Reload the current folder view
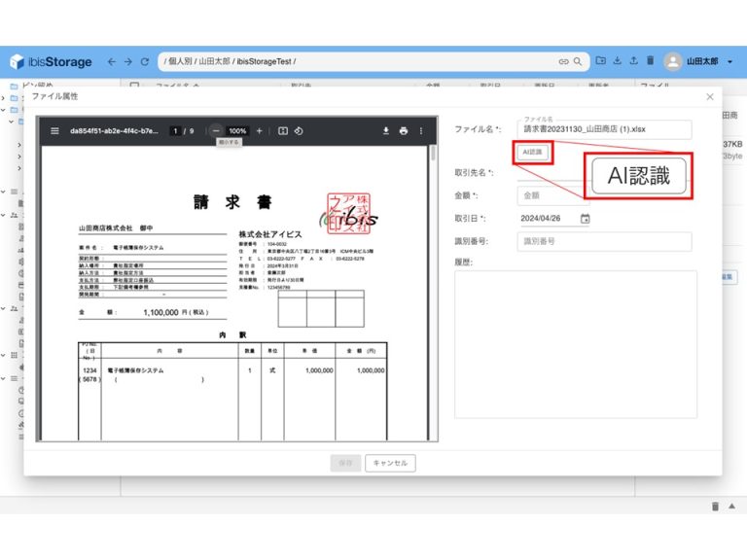The width and height of the screenshot is (747, 560). 145,61
